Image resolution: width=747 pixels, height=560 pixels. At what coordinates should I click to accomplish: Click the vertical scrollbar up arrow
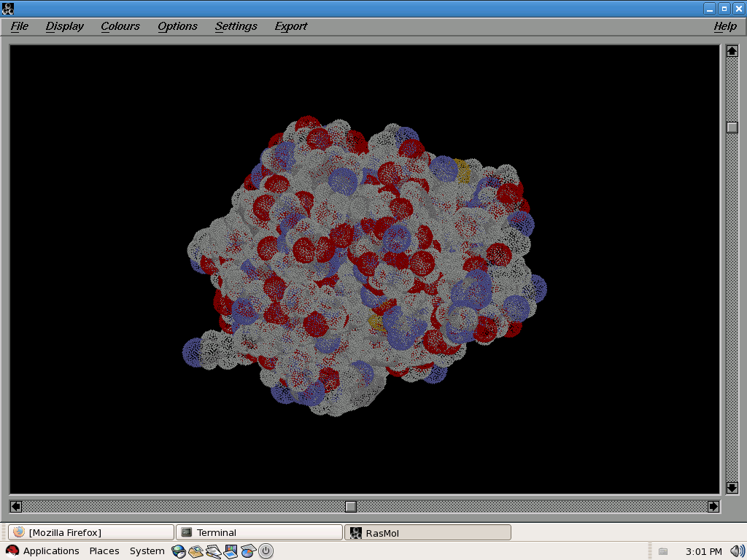732,51
